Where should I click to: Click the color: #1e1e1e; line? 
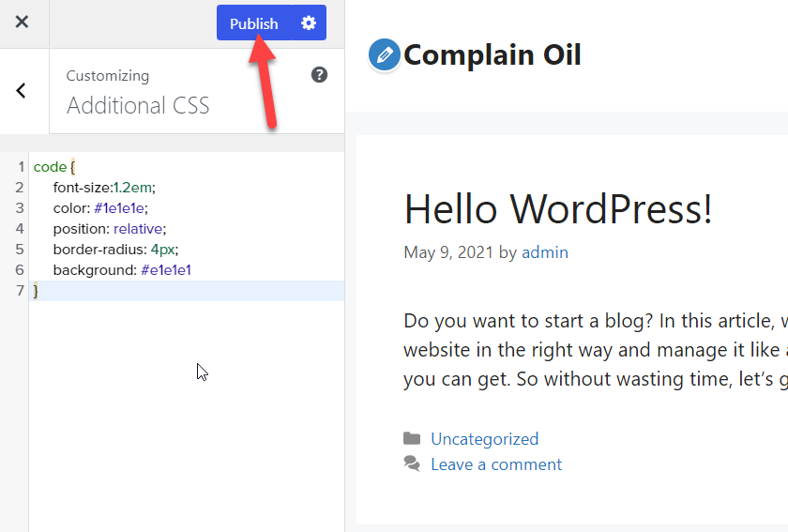coord(100,208)
